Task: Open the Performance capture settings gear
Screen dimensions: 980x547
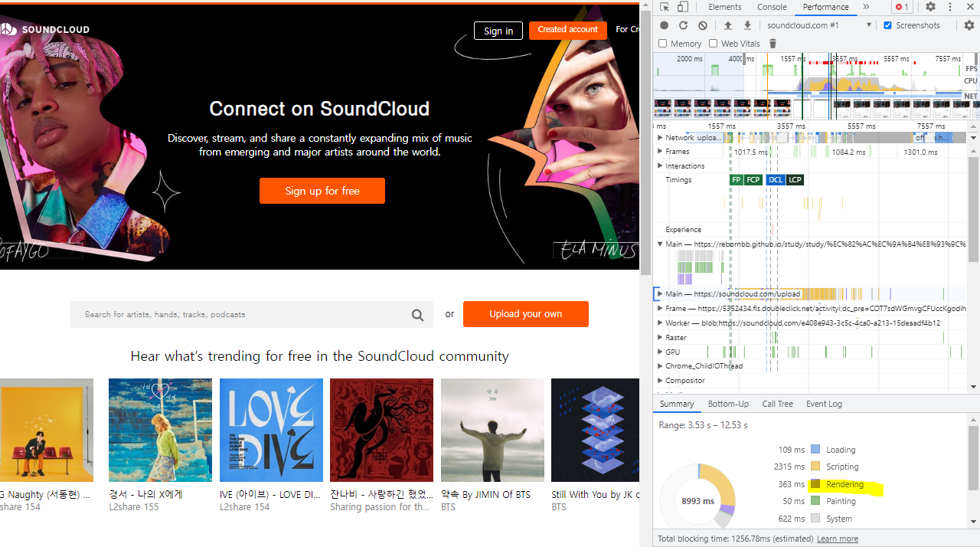Action: pos(969,25)
